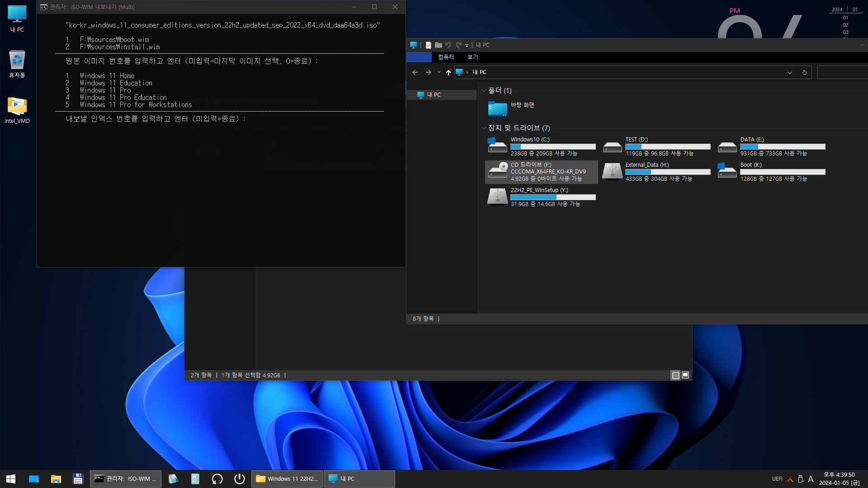Viewport: 868px width, 488px height.
Task: Click the red tray icon beside the UEFI label
Action: tap(790, 479)
